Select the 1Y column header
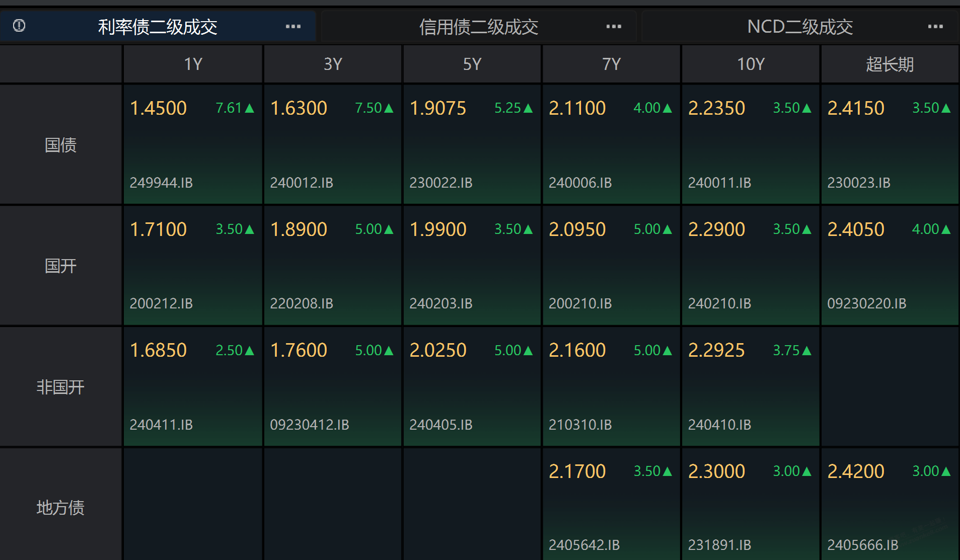Screen dimensions: 960x560 click(193, 64)
